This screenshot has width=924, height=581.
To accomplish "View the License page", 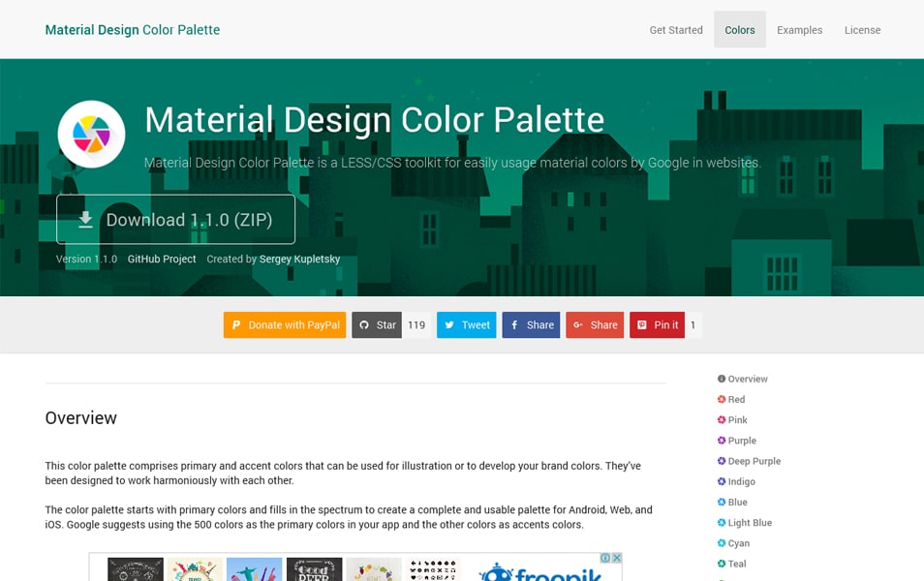I will click(862, 29).
